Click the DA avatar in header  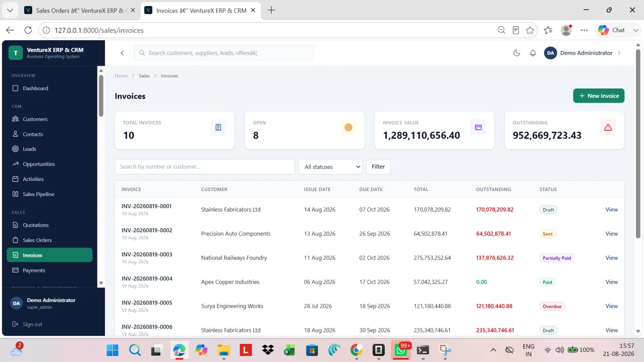[550, 53]
